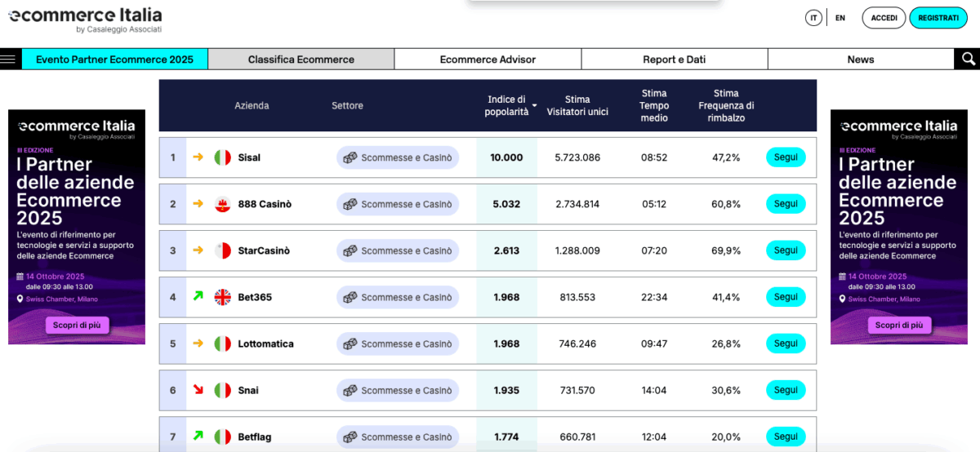Open the hamburger menu icon
The image size is (980, 452).
coord(9,59)
